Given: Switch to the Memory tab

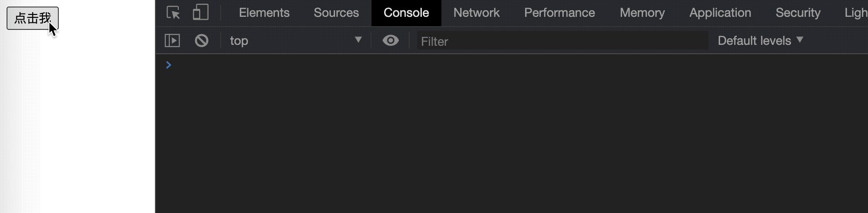Looking at the screenshot, I should point(642,13).
